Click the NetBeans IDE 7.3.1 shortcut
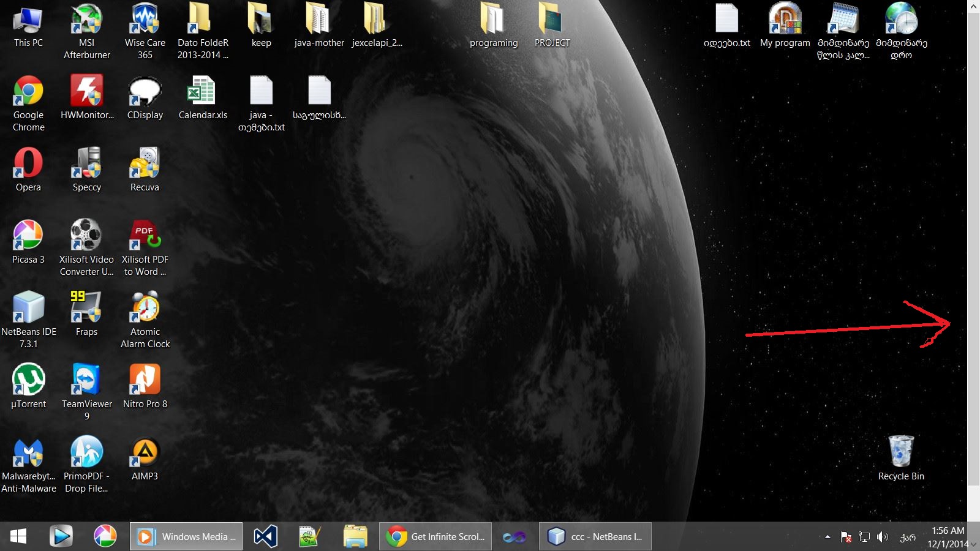Image resolution: width=980 pixels, height=551 pixels. [x=28, y=308]
